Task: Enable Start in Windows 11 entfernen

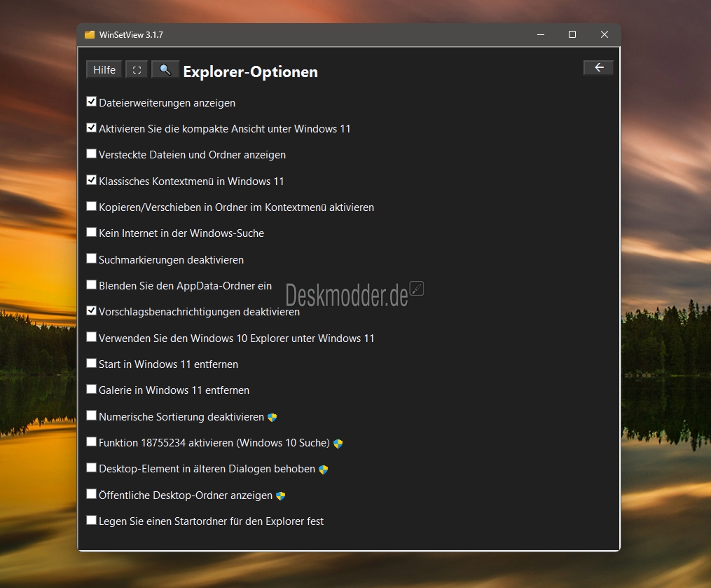Action: [92, 363]
